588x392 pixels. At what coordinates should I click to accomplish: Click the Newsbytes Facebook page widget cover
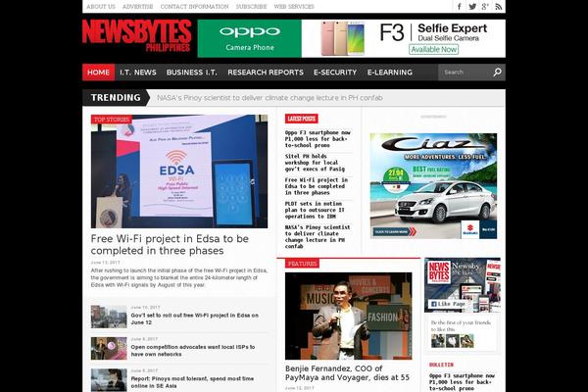[463, 285]
